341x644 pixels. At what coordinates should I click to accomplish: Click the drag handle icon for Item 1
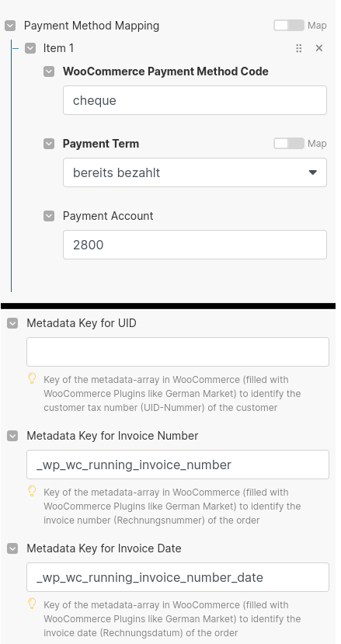coord(299,48)
